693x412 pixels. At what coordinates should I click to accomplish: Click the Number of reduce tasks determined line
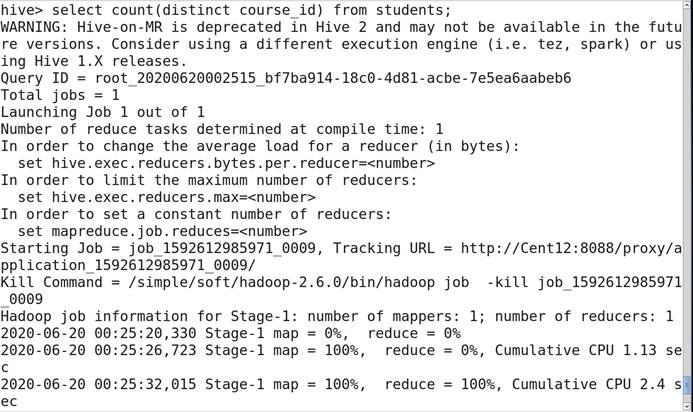coord(221,129)
